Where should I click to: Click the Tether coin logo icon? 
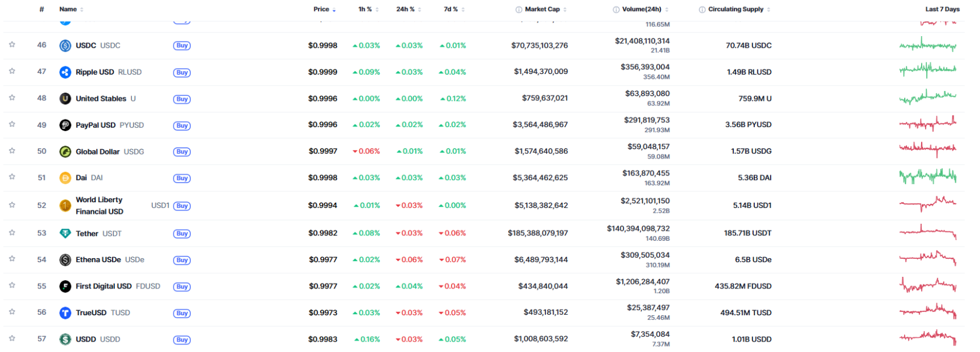(x=65, y=234)
